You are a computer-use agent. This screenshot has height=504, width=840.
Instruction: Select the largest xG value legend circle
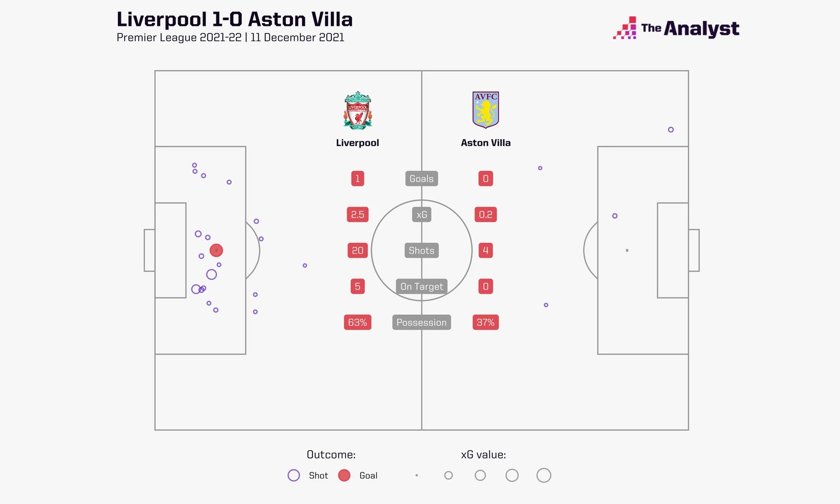(x=544, y=475)
